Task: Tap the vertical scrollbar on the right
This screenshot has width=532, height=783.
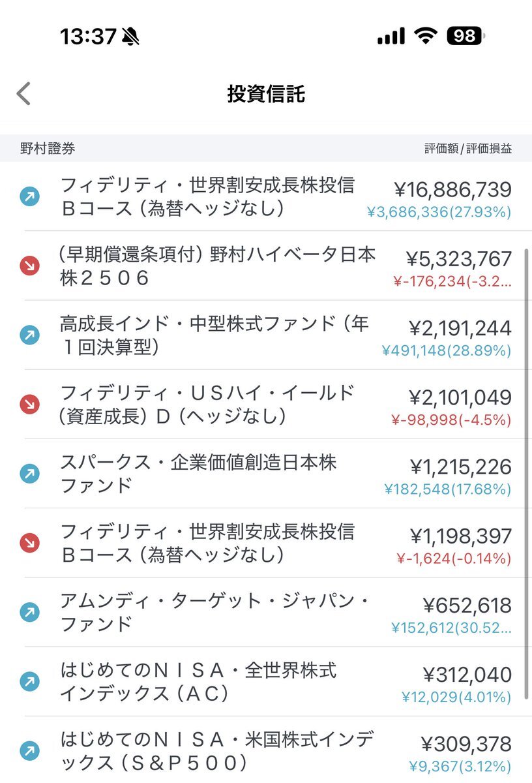Action: tap(526, 473)
